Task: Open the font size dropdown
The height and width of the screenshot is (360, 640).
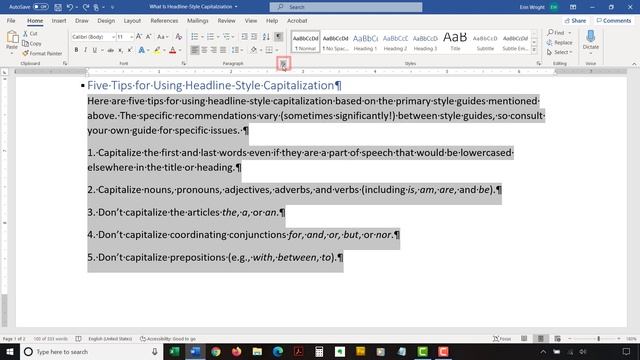Action: coord(131,37)
